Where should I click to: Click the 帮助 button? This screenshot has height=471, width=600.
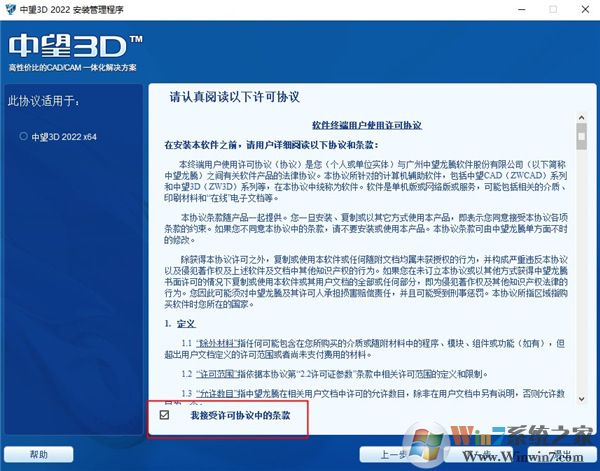(39, 455)
